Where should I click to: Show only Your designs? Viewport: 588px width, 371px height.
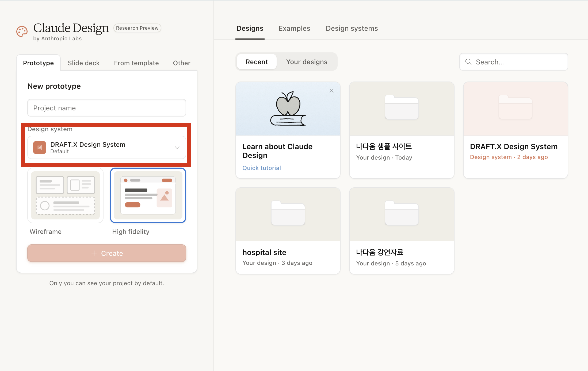coord(307,62)
